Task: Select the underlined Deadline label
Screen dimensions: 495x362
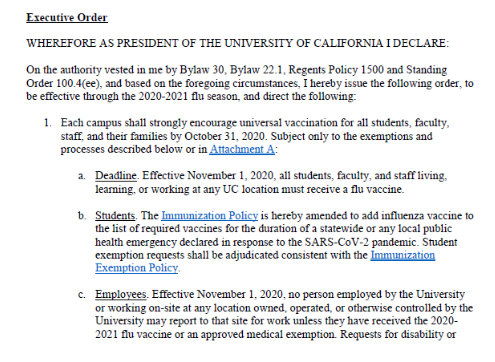Action: (116, 175)
